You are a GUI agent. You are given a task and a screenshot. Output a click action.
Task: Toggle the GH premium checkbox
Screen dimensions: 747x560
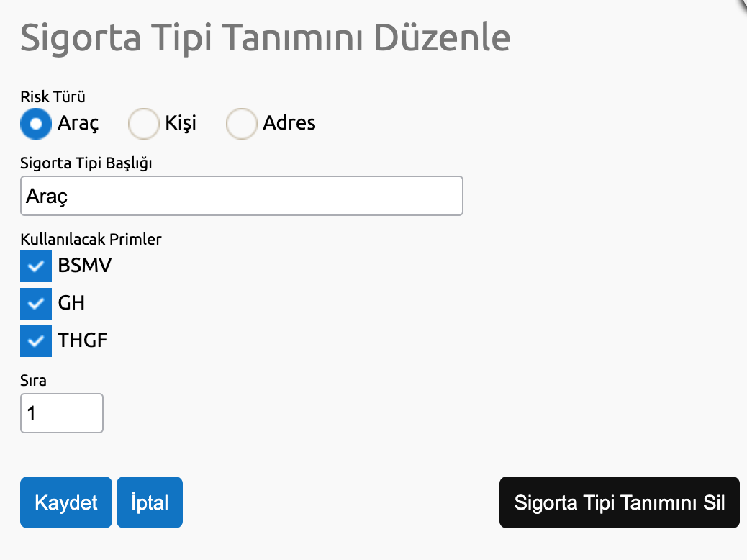[36, 304]
